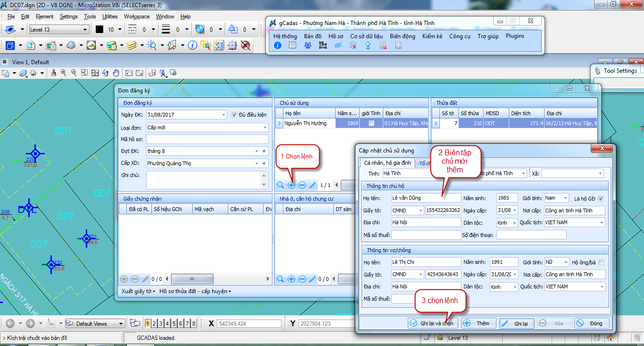Click the blue info icon in gCadas toolbar

click(x=278, y=45)
